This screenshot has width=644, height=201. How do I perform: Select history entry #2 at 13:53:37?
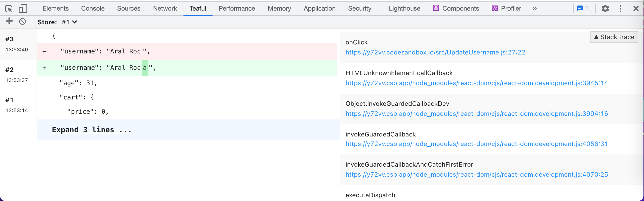pyautogui.click(x=18, y=75)
